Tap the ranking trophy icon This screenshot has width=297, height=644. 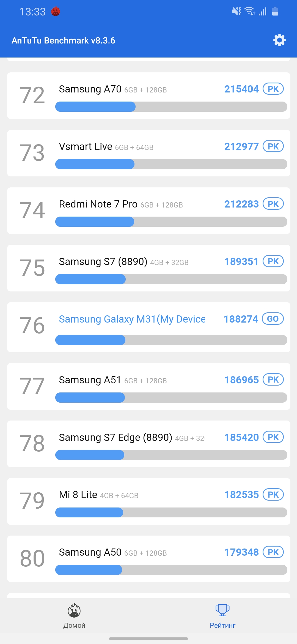(222, 610)
